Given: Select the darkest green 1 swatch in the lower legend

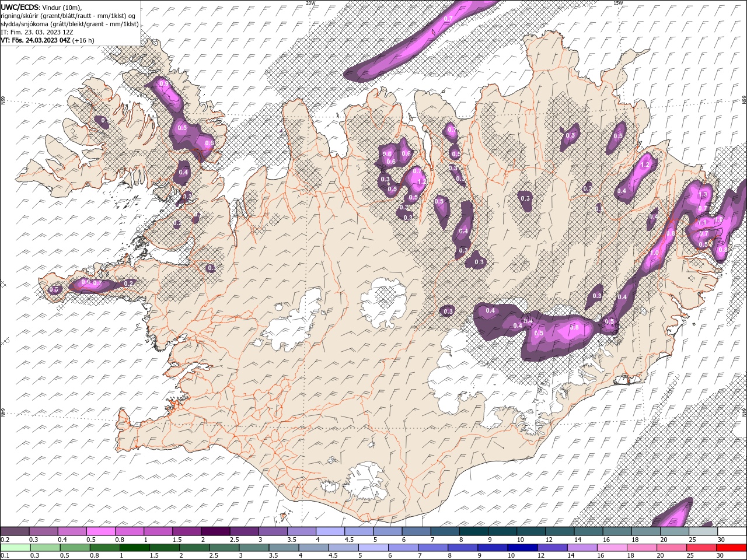Looking at the screenshot, I should coord(135,548).
